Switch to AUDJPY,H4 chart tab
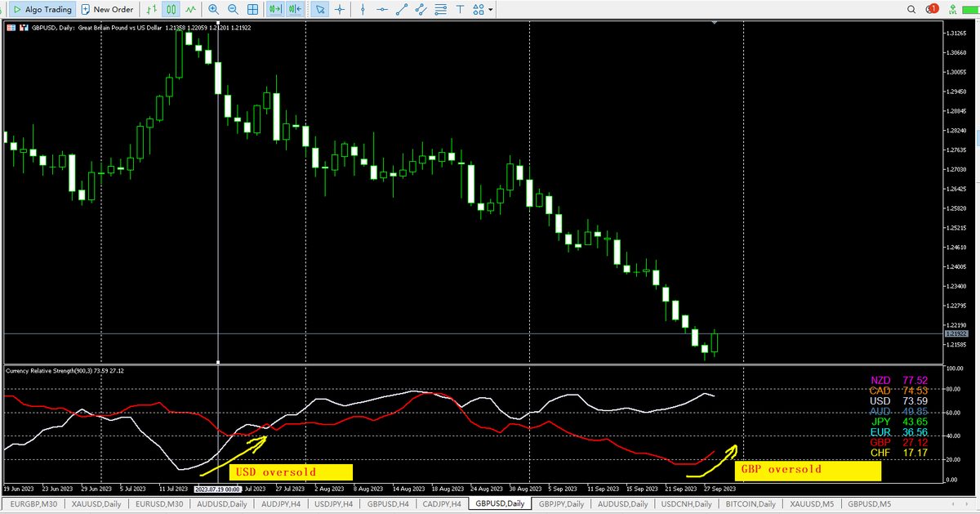980x514 pixels. click(x=281, y=504)
